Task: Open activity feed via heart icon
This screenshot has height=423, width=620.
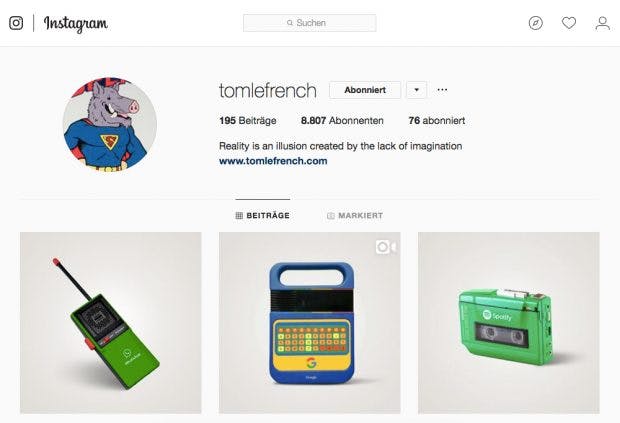Action: point(569,23)
